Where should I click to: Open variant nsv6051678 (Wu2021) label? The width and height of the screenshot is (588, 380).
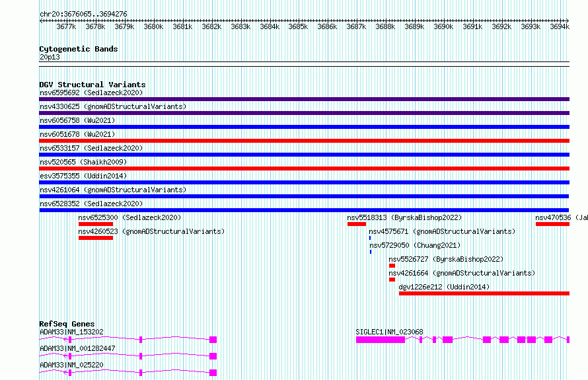[77, 134]
